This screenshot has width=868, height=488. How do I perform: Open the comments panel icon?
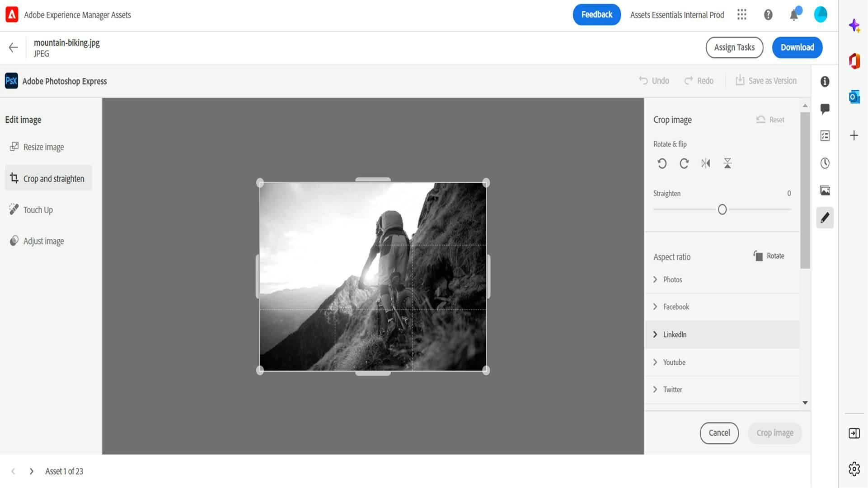tap(825, 109)
